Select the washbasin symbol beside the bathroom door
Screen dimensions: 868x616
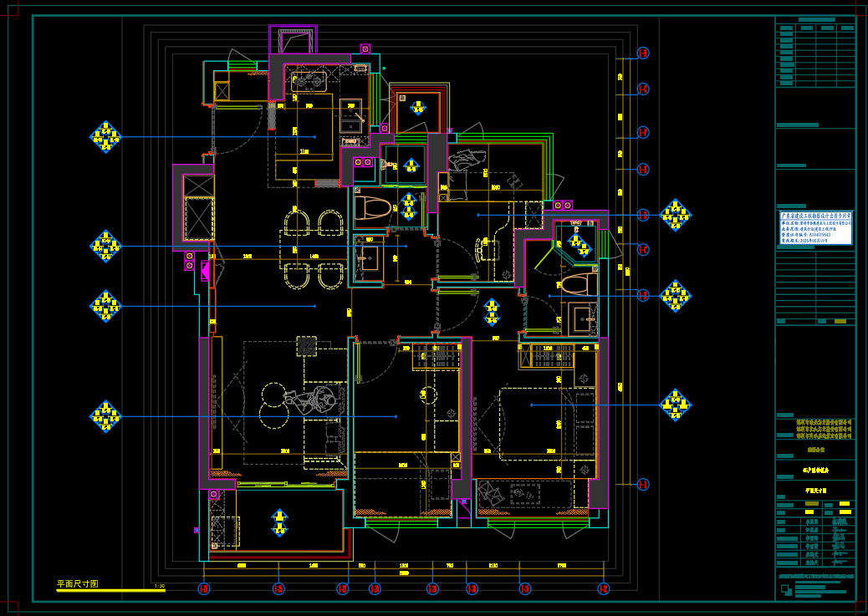tap(368, 263)
